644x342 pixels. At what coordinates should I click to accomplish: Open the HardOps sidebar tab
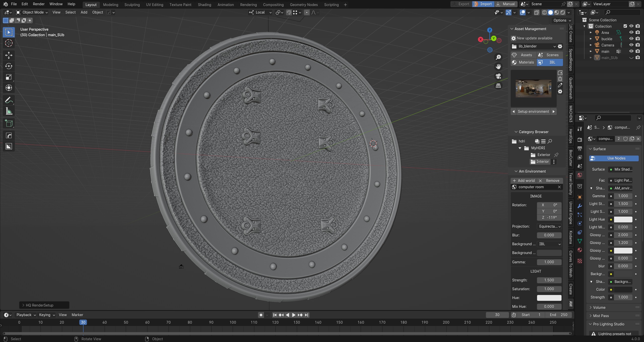tap(571, 136)
